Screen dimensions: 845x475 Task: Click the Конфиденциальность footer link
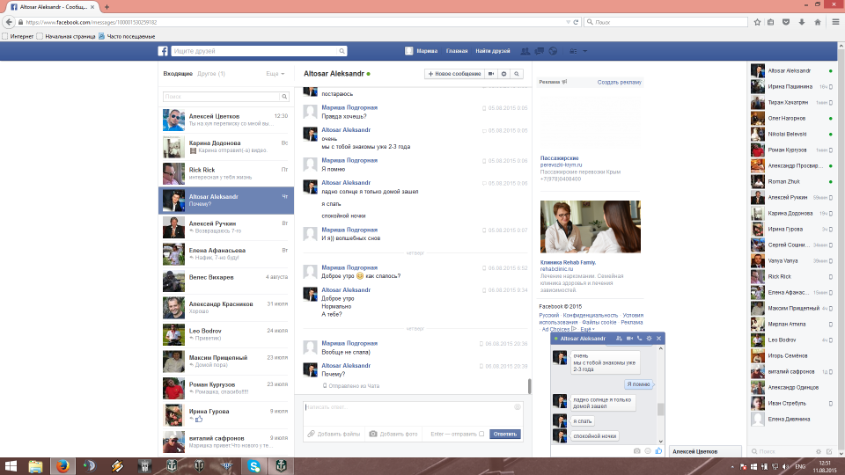[x=590, y=315]
